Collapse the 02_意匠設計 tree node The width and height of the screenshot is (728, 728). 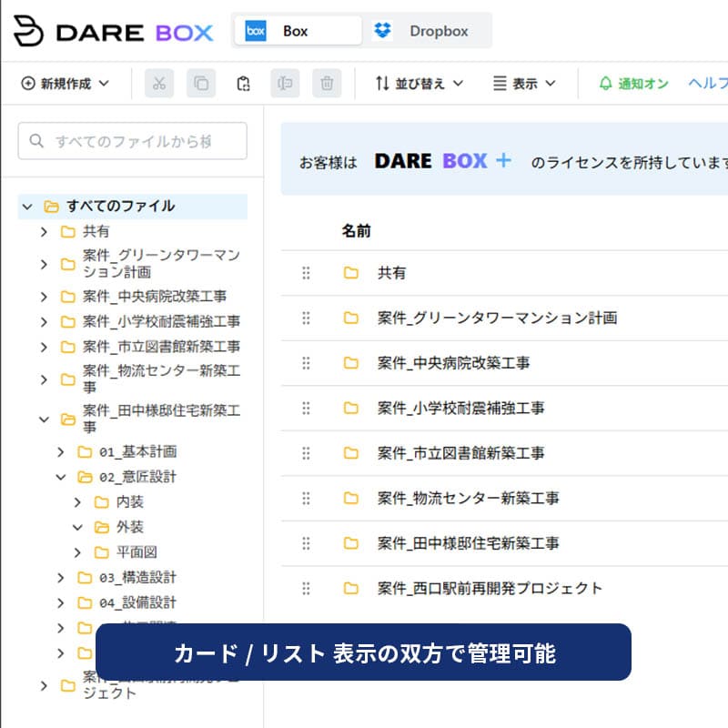point(61,477)
